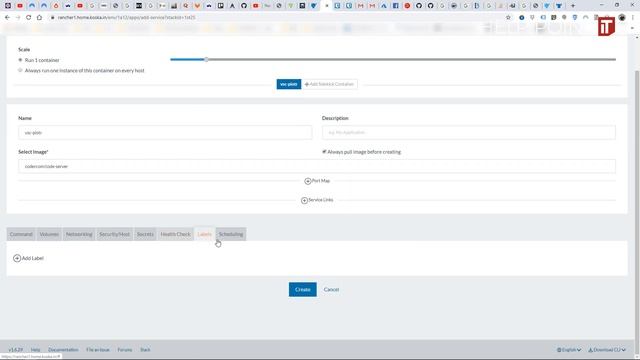
Task: Click the profile avatar icon in toolbar
Action: [622, 18]
